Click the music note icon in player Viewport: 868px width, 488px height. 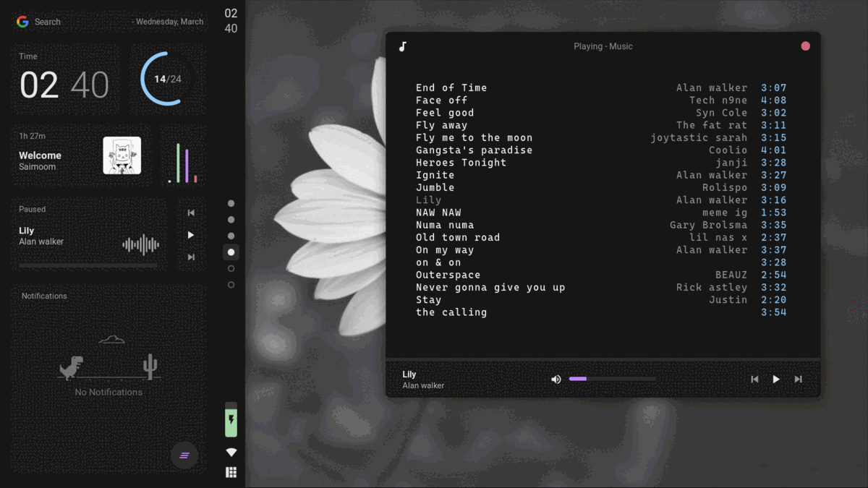(x=403, y=46)
